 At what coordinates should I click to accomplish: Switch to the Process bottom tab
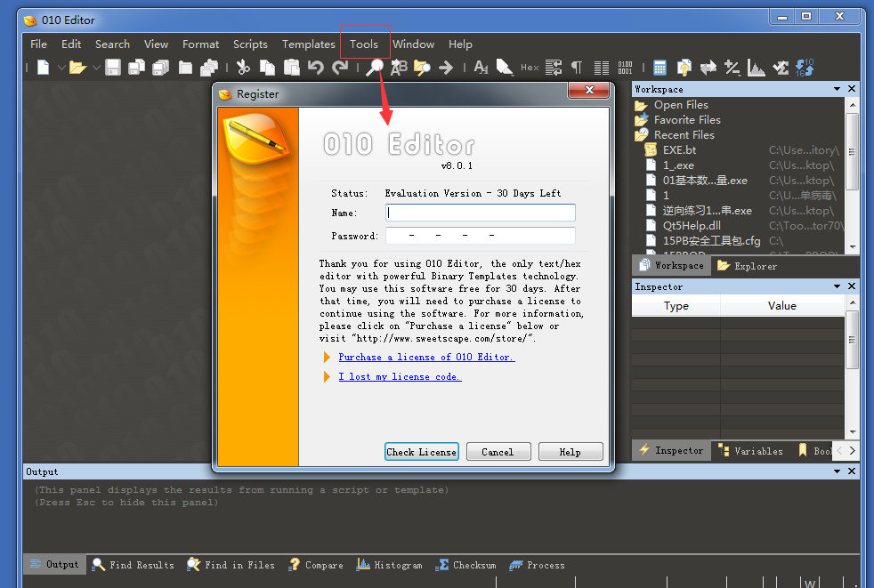click(538, 565)
